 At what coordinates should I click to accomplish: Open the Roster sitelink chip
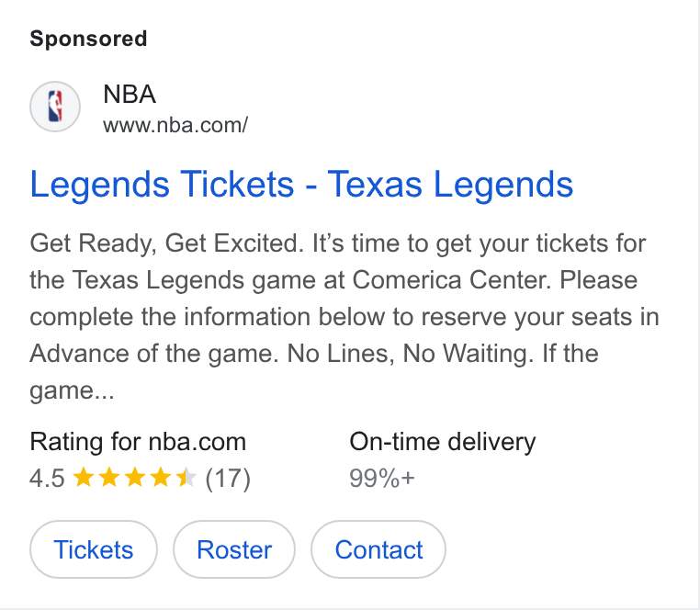tap(234, 549)
